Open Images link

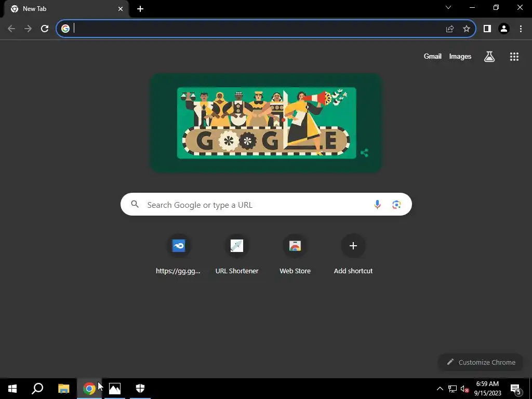[x=460, y=56]
